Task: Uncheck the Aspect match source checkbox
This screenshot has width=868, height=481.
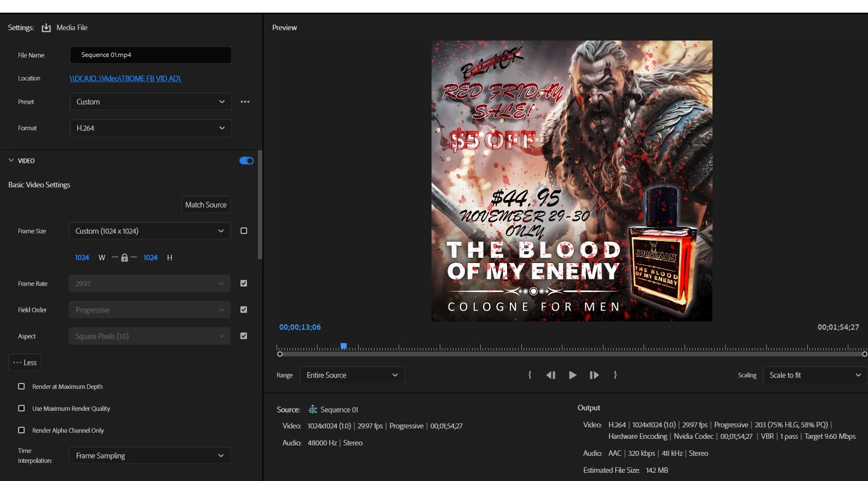Action: pos(244,336)
